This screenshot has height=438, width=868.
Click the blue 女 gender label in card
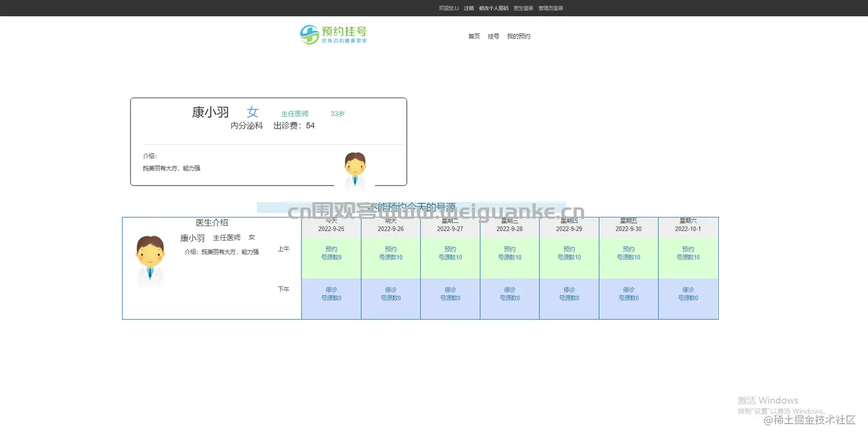pyautogui.click(x=253, y=113)
